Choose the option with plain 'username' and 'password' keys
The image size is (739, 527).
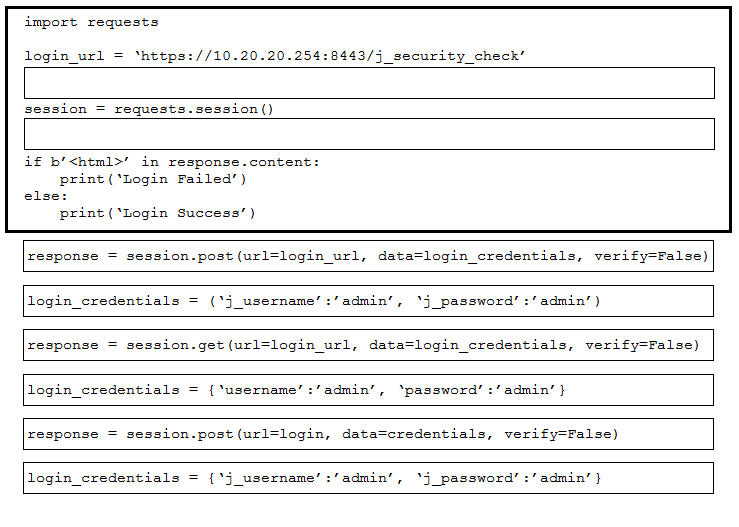click(x=368, y=390)
